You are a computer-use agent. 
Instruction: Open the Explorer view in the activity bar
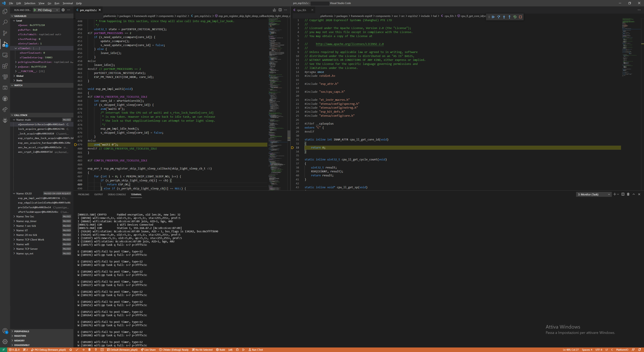pyautogui.click(x=5, y=12)
